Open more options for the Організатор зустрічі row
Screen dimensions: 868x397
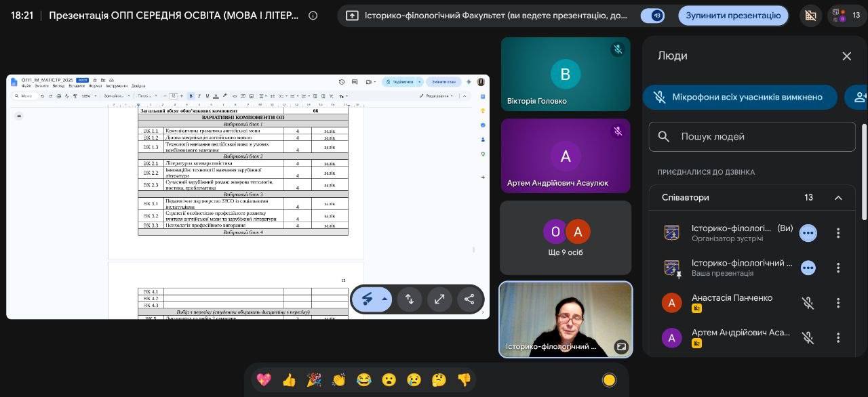click(x=838, y=233)
